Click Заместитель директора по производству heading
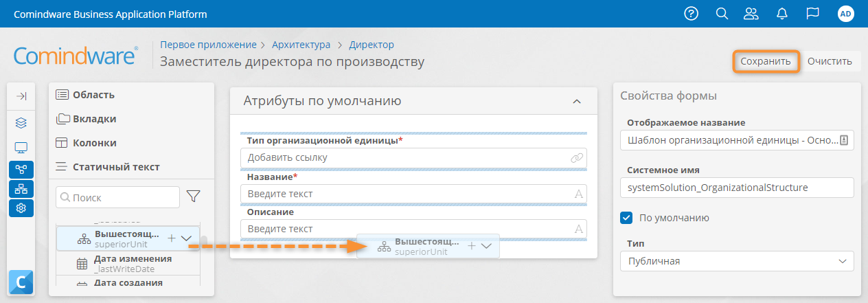The height and width of the screenshot is (303, 868). click(x=293, y=62)
